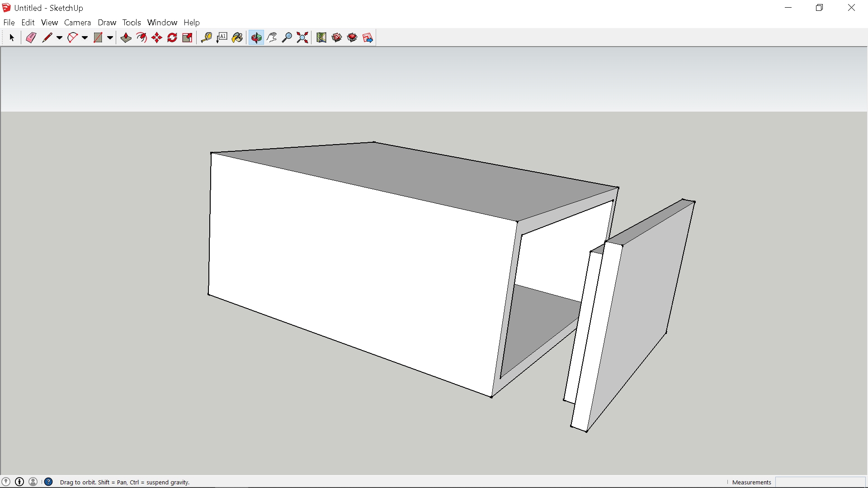Activate the Pan hand tool
The height and width of the screenshot is (488, 868).
pos(272,38)
